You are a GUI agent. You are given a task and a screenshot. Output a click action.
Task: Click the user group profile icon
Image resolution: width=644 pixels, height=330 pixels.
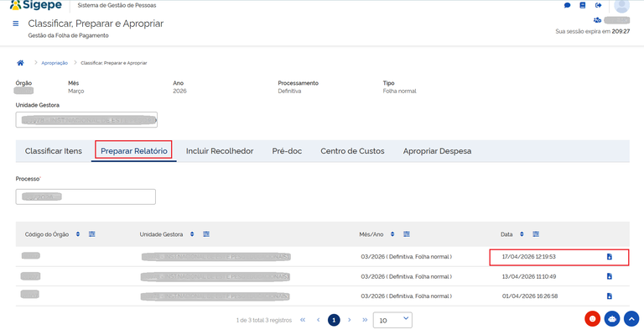click(597, 20)
